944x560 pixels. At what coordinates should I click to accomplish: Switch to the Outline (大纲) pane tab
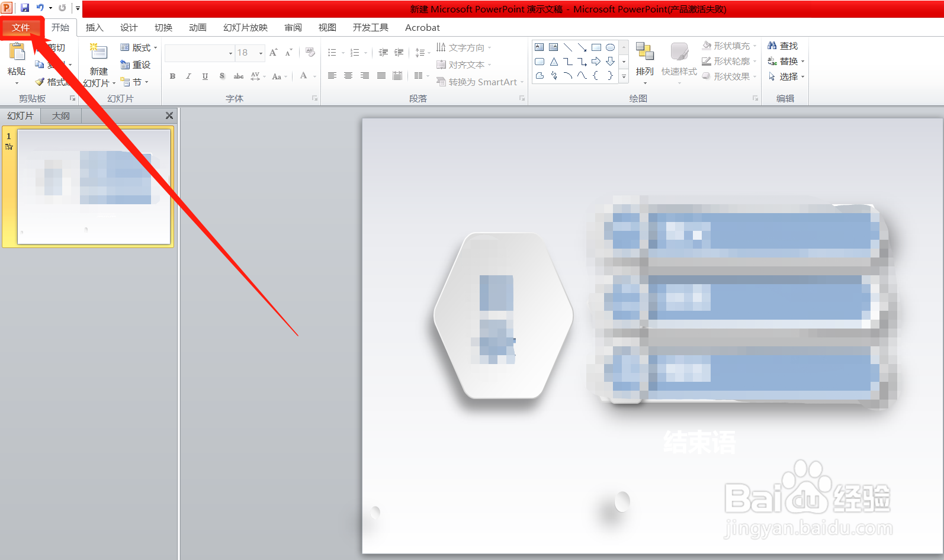point(61,115)
